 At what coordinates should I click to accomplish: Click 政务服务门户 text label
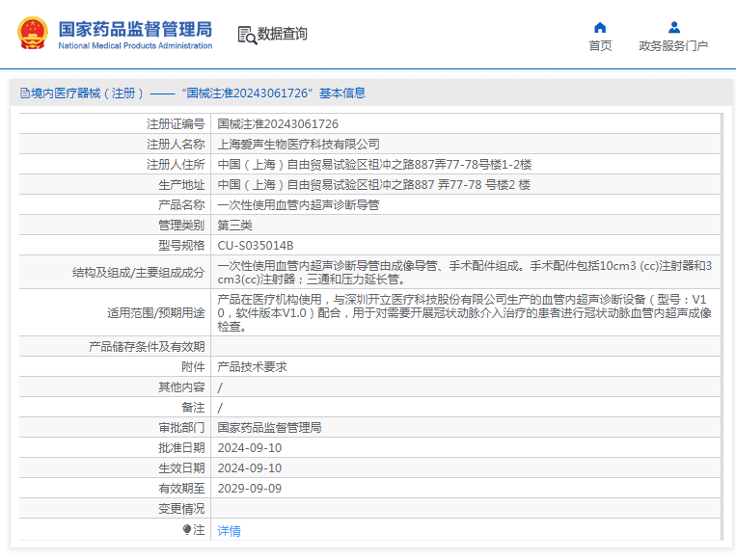click(x=673, y=45)
